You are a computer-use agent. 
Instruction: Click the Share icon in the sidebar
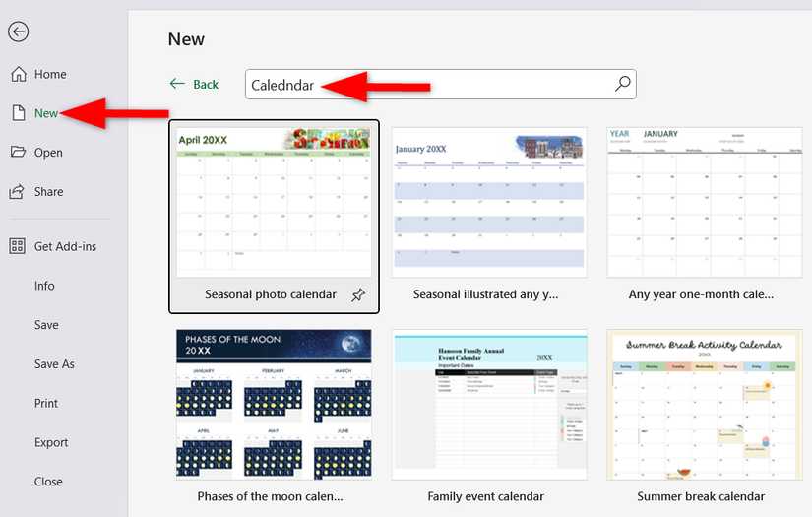pyautogui.click(x=17, y=192)
